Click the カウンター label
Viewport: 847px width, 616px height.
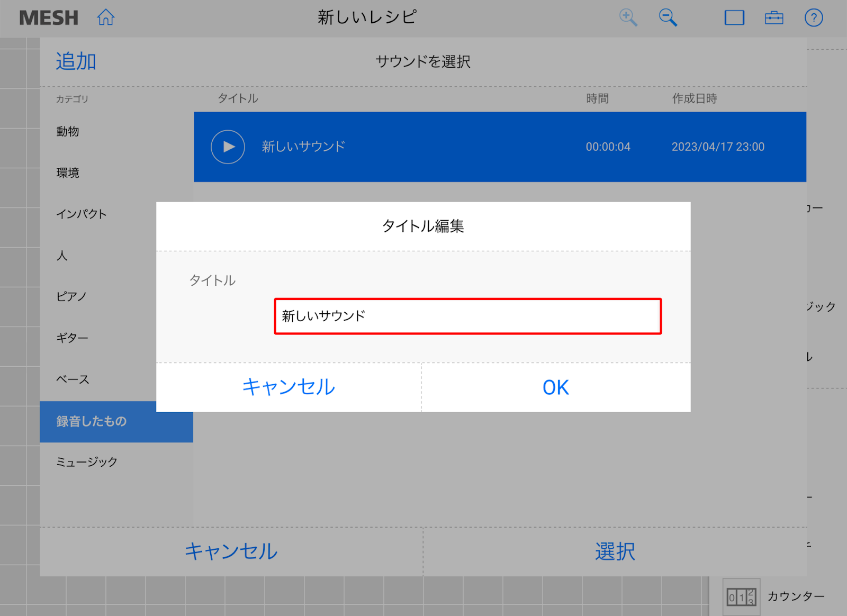tap(796, 596)
